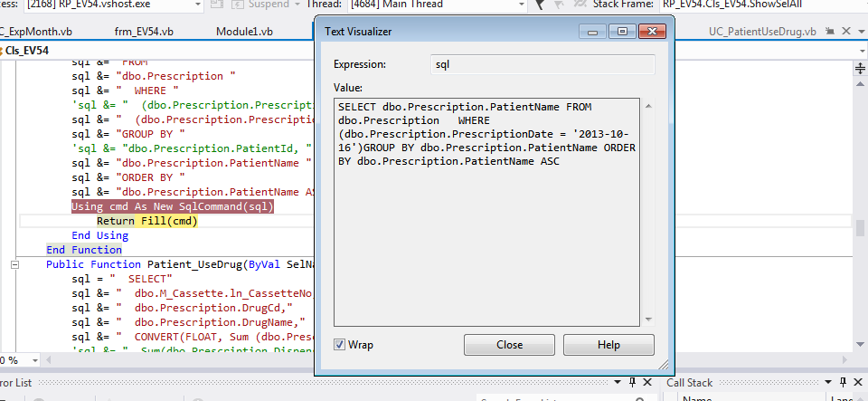Viewport: 868px width, 401px height.
Task: Click the Call Stack panel title
Action: [x=689, y=382]
